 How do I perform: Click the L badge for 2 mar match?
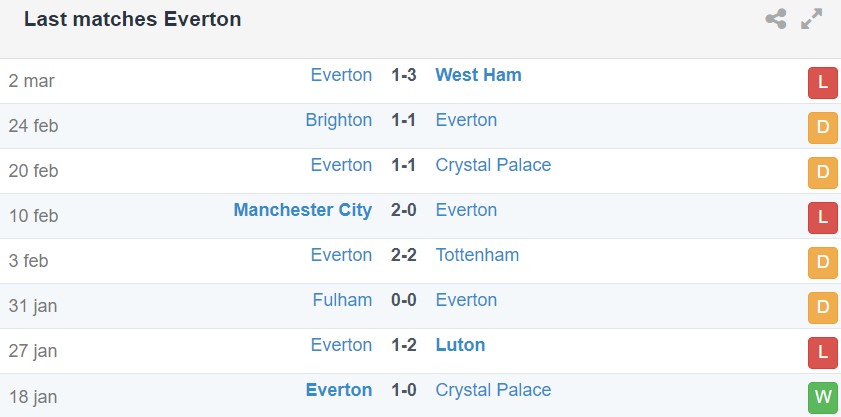tap(822, 83)
